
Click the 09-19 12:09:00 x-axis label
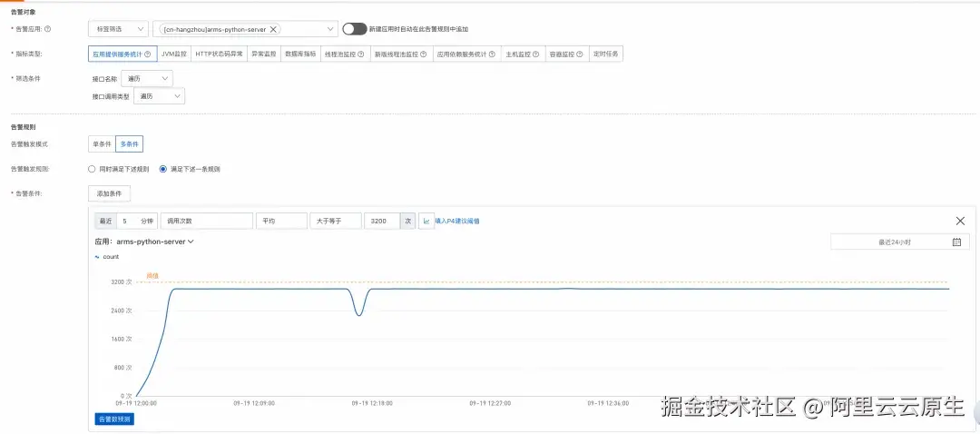(254, 404)
